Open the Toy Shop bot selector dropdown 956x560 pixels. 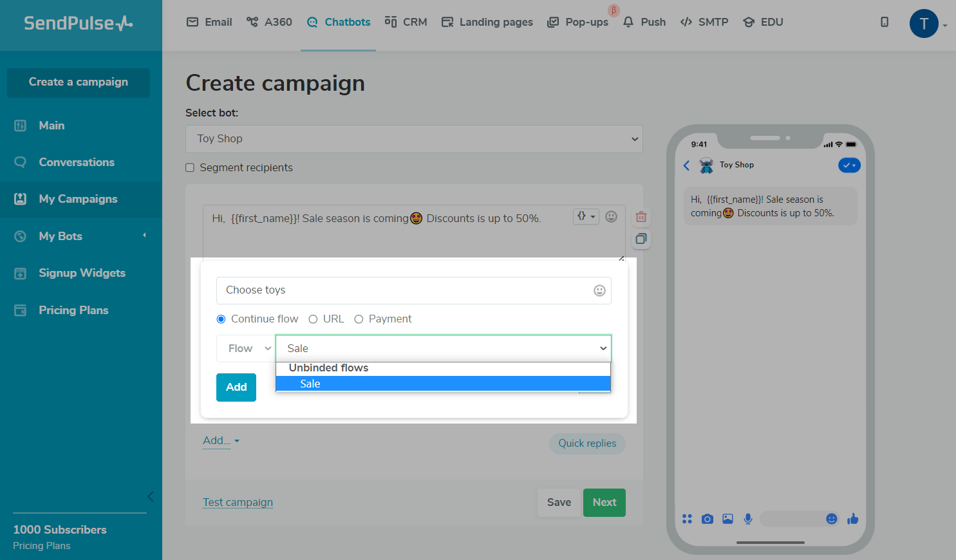pos(414,139)
